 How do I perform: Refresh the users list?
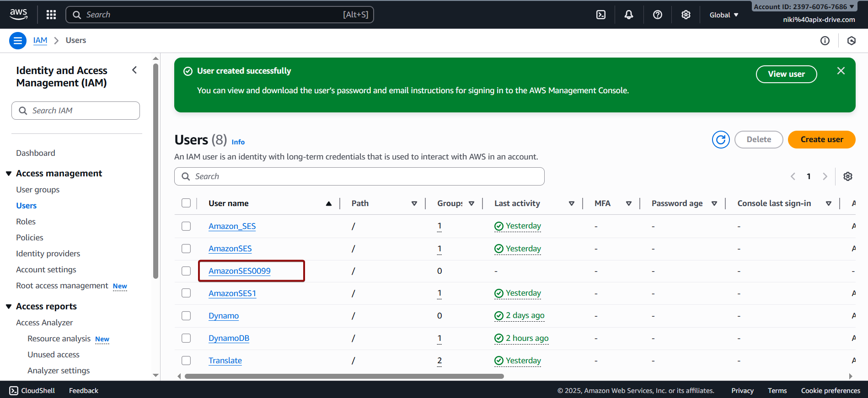pos(720,139)
